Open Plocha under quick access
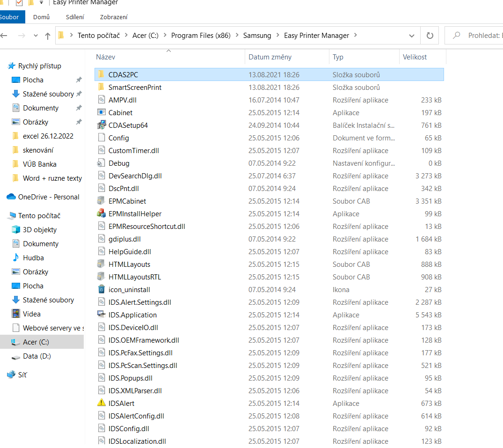This screenshot has width=503, height=448. point(33,80)
